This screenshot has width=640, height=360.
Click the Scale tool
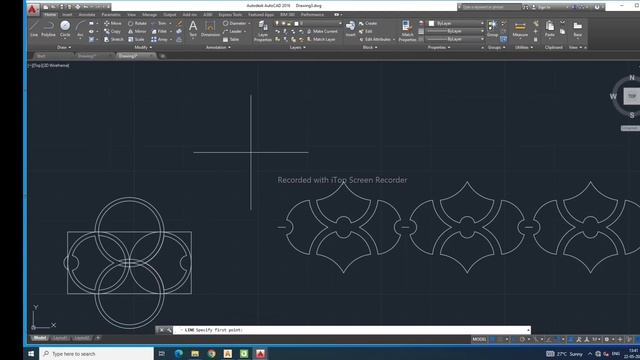pyautogui.click(x=136, y=40)
